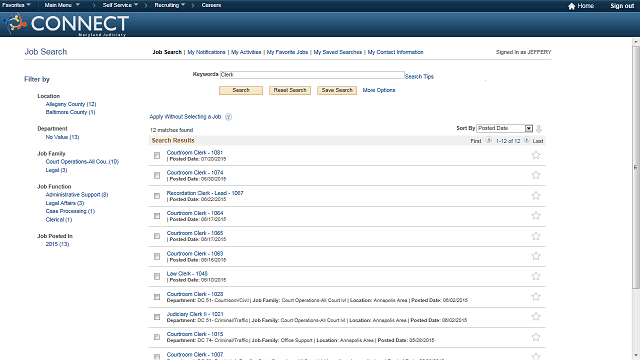The height and width of the screenshot is (360, 640).
Task: Filter by Administrative Support job function
Action: [77, 195]
